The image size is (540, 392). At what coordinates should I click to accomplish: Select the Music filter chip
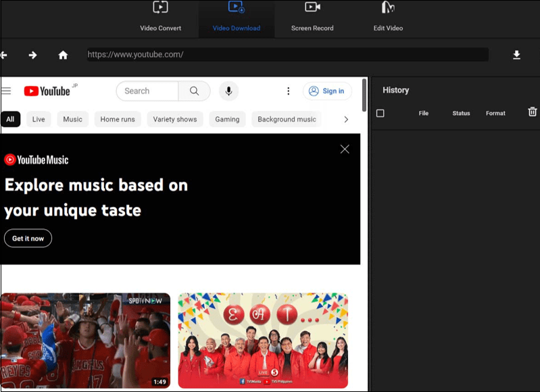pyautogui.click(x=73, y=119)
